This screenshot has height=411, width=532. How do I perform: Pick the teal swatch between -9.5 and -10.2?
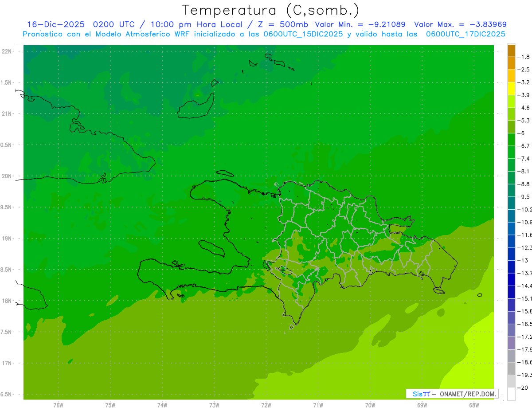512,203
